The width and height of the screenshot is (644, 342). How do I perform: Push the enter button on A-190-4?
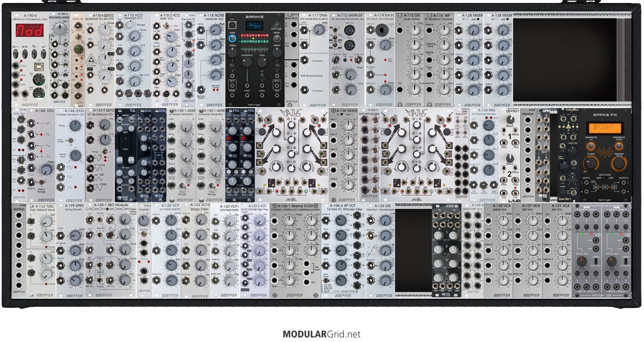(44, 53)
